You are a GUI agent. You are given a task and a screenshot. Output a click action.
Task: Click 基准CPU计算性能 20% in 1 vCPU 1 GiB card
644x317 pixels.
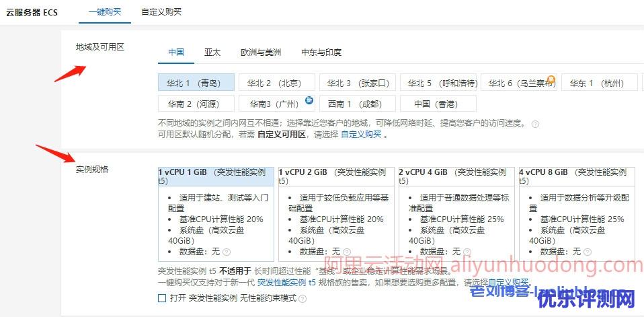pyautogui.click(x=221, y=219)
